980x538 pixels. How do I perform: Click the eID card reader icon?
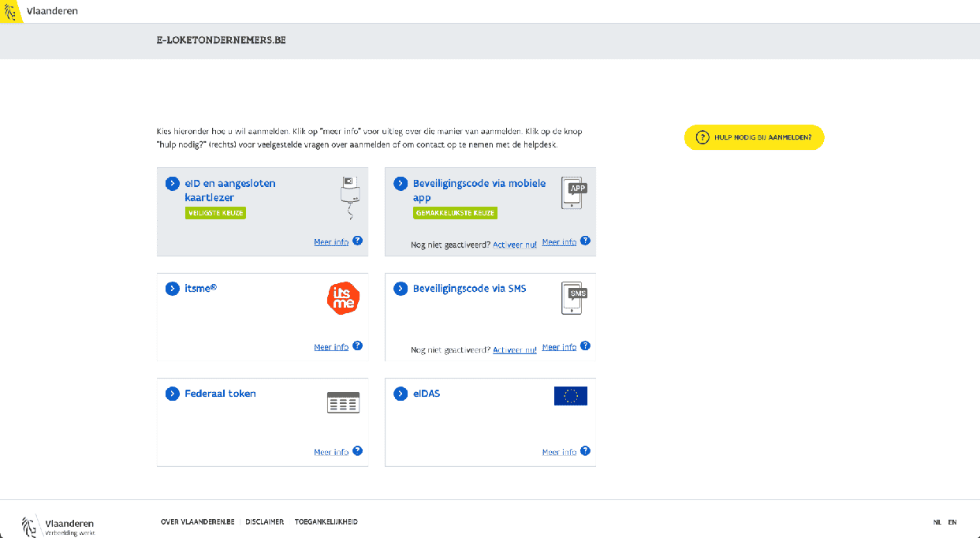coord(348,197)
